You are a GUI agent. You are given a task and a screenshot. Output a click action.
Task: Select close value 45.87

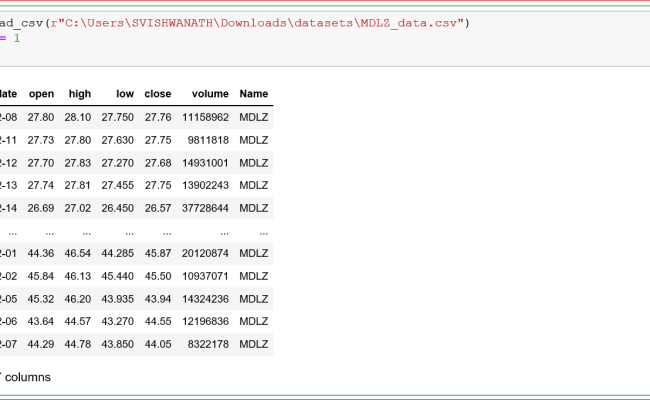pos(158,253)
